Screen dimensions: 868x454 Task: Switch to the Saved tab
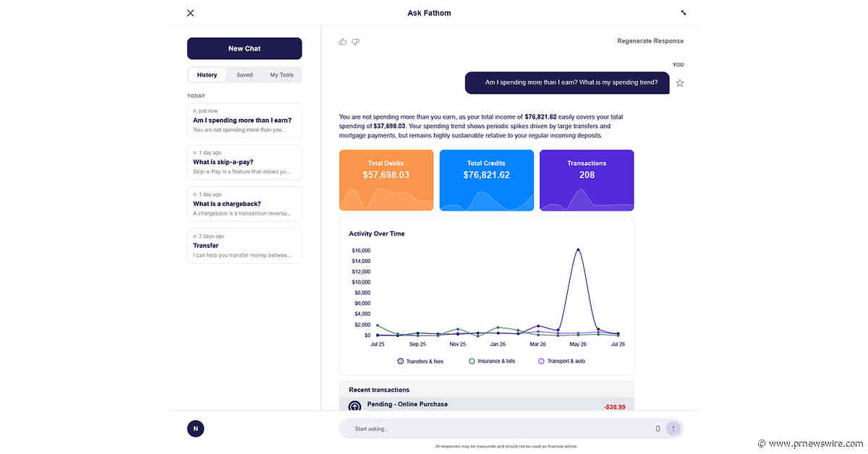244,75
